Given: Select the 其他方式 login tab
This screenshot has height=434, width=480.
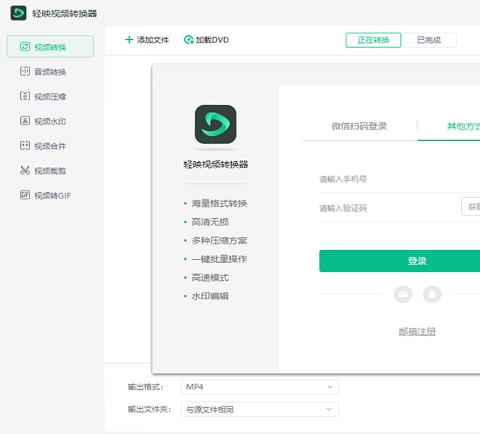Looking at the screenshot, I should point(463,126).
